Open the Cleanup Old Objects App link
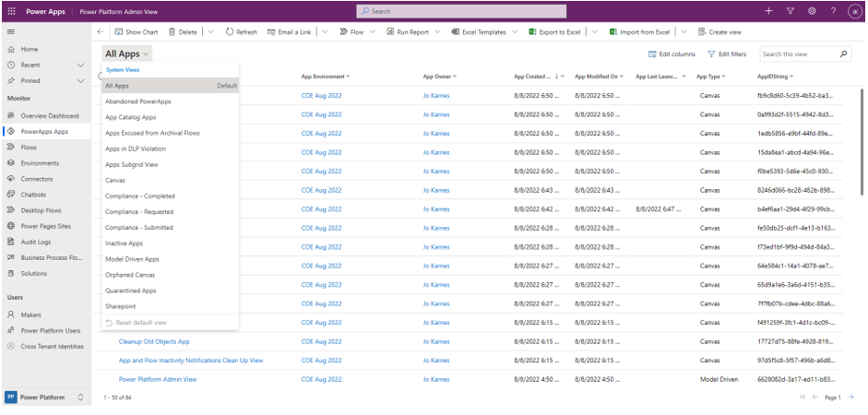The height and width of the screenshot is (415, 868). click(154, 341)
